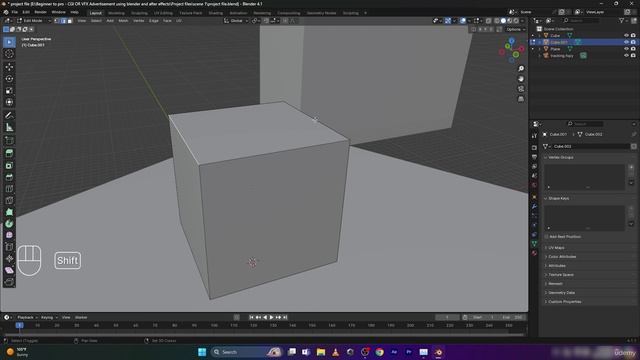640x360 pixels.
Task: Select the Transform tool
Action: pyautogui.click(x=9, y=102)
